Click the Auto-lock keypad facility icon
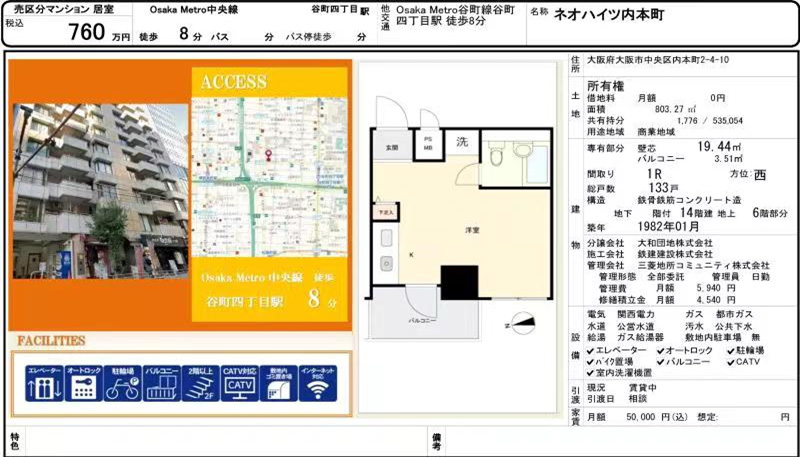Viewport: 800px width, 457px height. [x=84, y=384]
